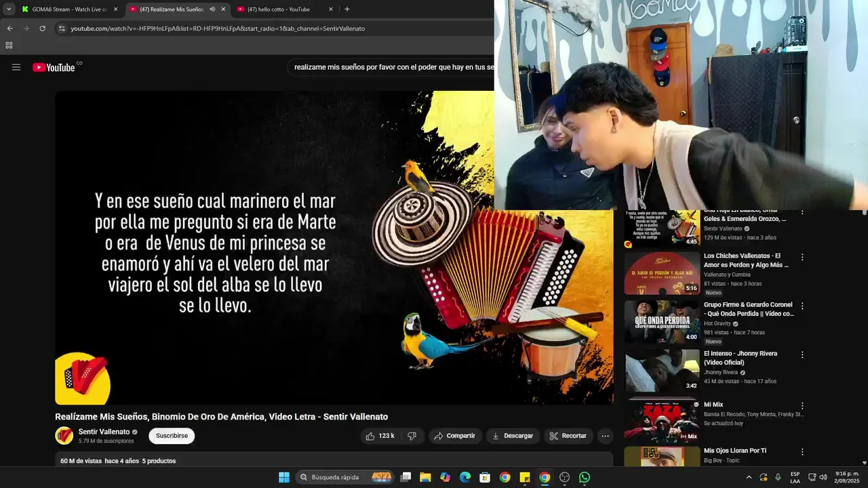Open Los Chiches Vallenatos video thumbnail
The height and width of the screenshot is (488, 868).
pos(662,273)
